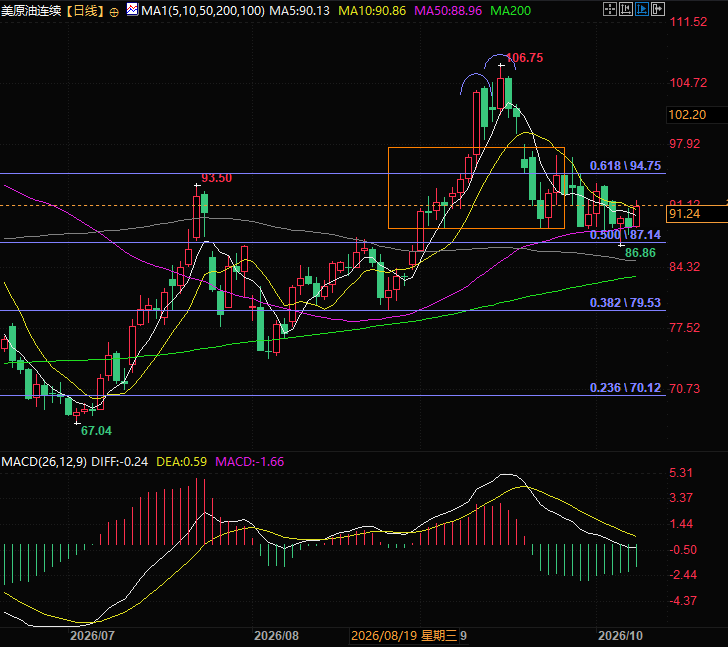Click the 111.52 price axis label
Image resolution: width=728 pixels, height=647 pixels.
click(688, 22)
